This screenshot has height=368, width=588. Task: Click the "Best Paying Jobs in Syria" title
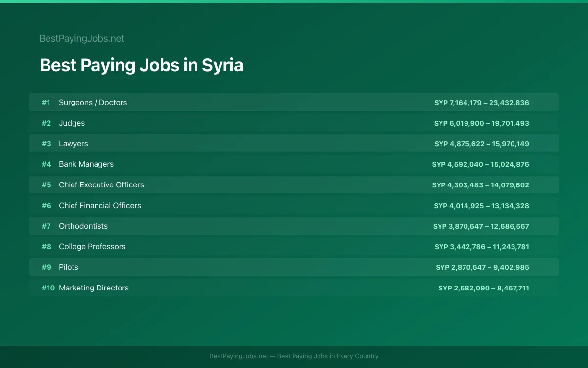[x=141, y=65]
